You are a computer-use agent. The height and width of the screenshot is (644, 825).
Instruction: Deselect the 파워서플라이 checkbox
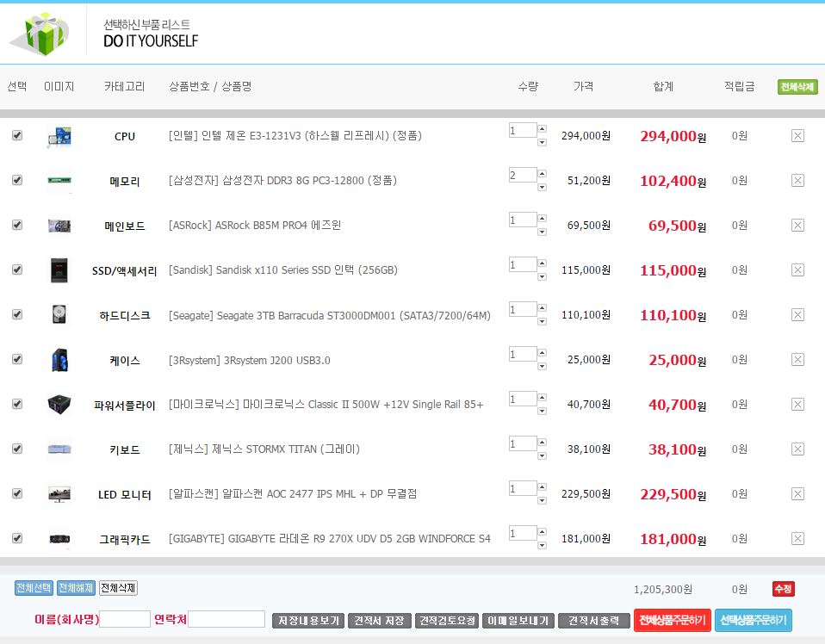pos(17,404)
